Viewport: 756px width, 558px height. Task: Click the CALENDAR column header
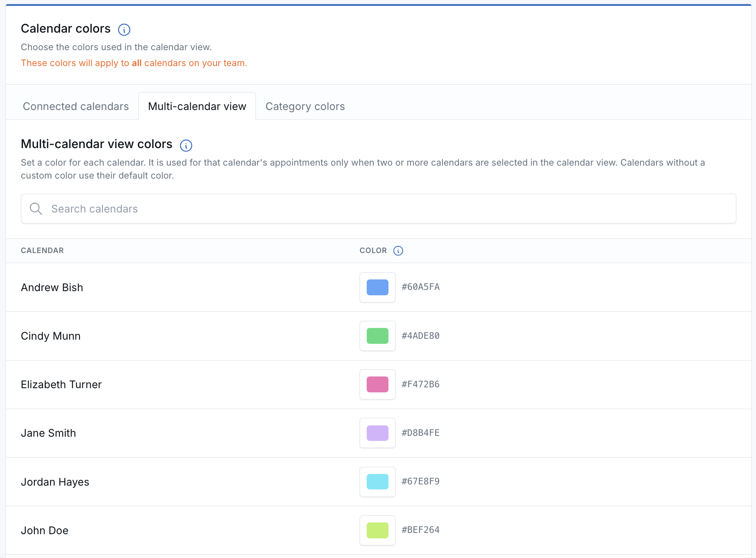click(x=42, y=251)
